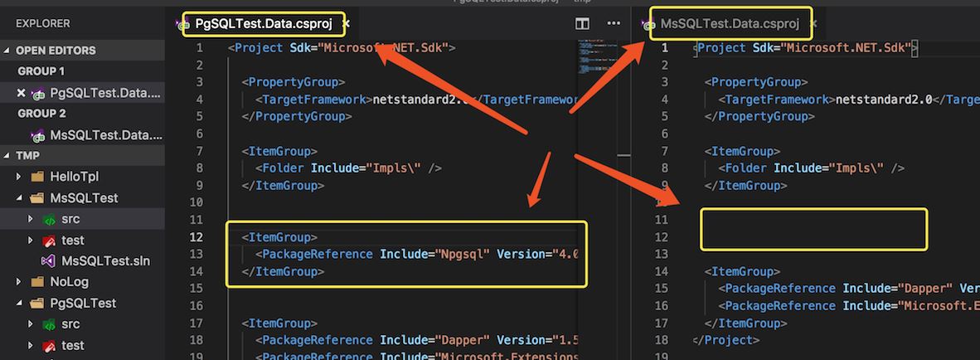Click the NoLog folder icon
The height and width of the screenshot is (360, 980).
pyautogui.click(x=36, y=282)
